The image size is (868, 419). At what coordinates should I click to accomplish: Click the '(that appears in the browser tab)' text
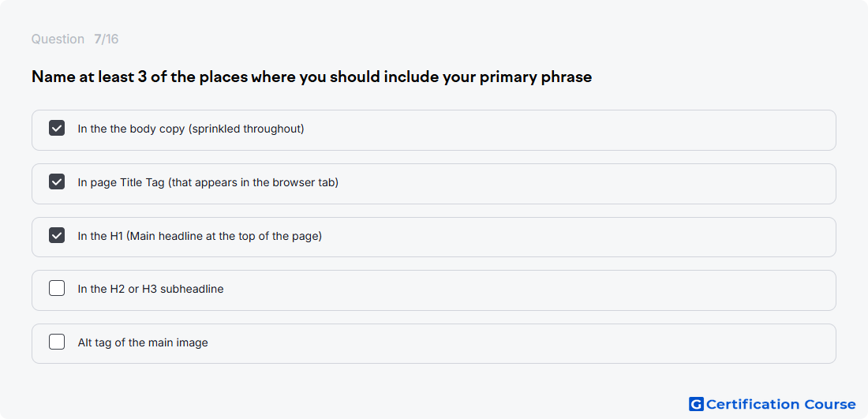(253, 182)
